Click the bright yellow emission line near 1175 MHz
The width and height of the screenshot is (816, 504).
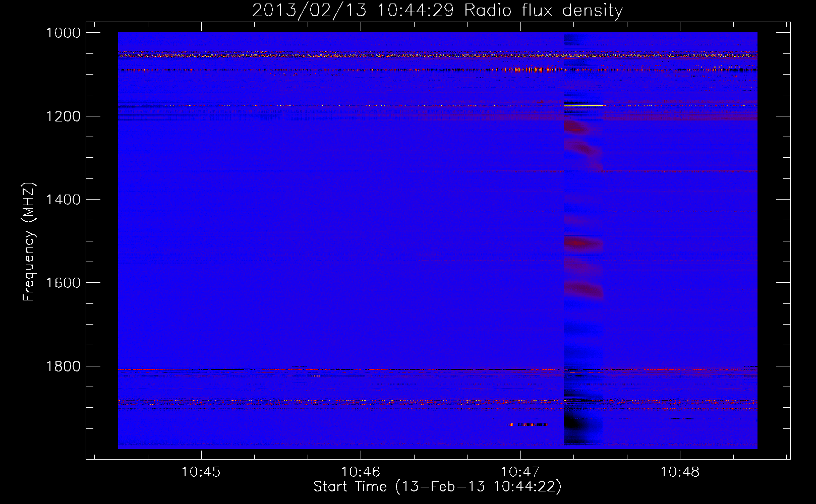(584, 105)
